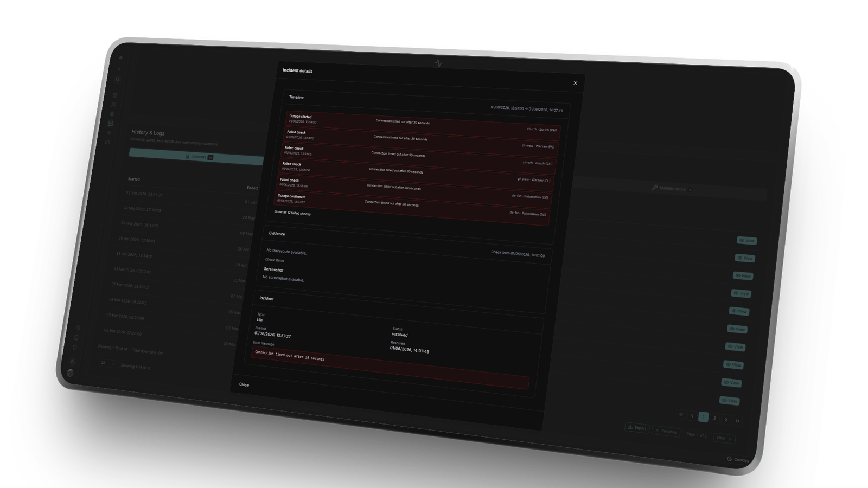Click the Resolved time 01/06/2026, 14:07:45

[409, 350]
